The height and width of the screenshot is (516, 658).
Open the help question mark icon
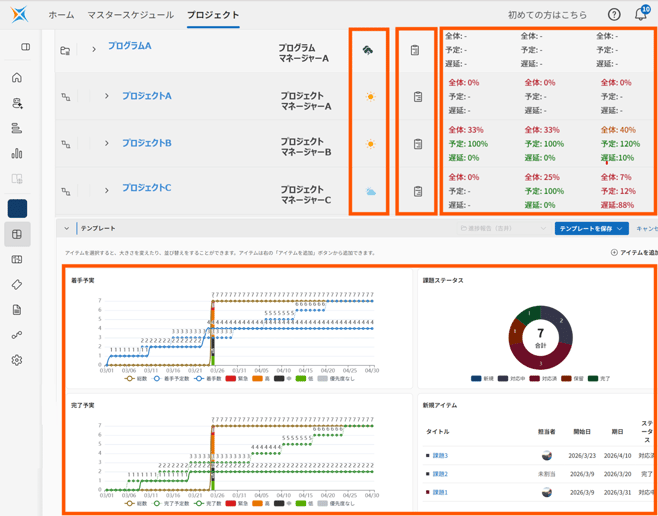tap(614, 15)
